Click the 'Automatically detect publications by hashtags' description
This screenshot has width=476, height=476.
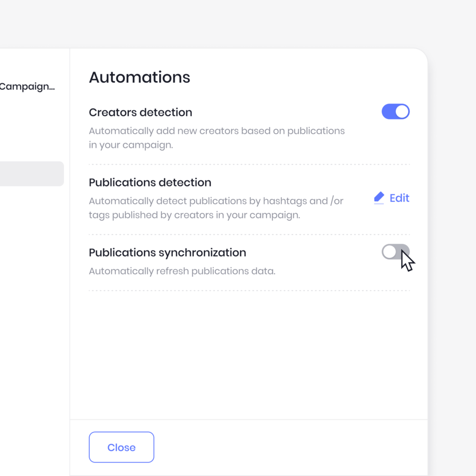pos(216,208)
